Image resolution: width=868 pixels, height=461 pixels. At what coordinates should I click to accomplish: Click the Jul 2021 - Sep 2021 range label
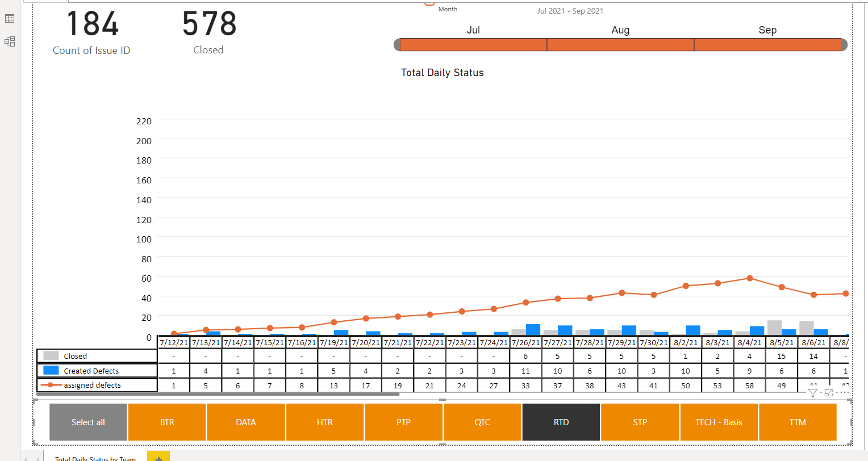pyautogui.click(x=570, y=11)
